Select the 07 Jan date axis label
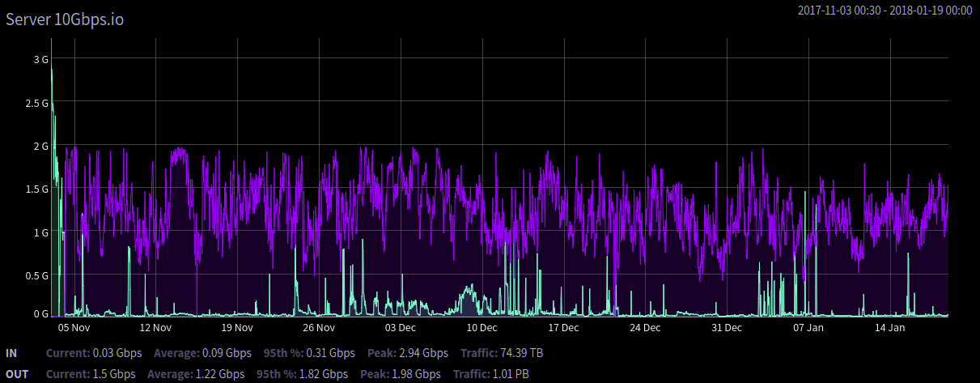Screen dimensions: 980x383 808,328
